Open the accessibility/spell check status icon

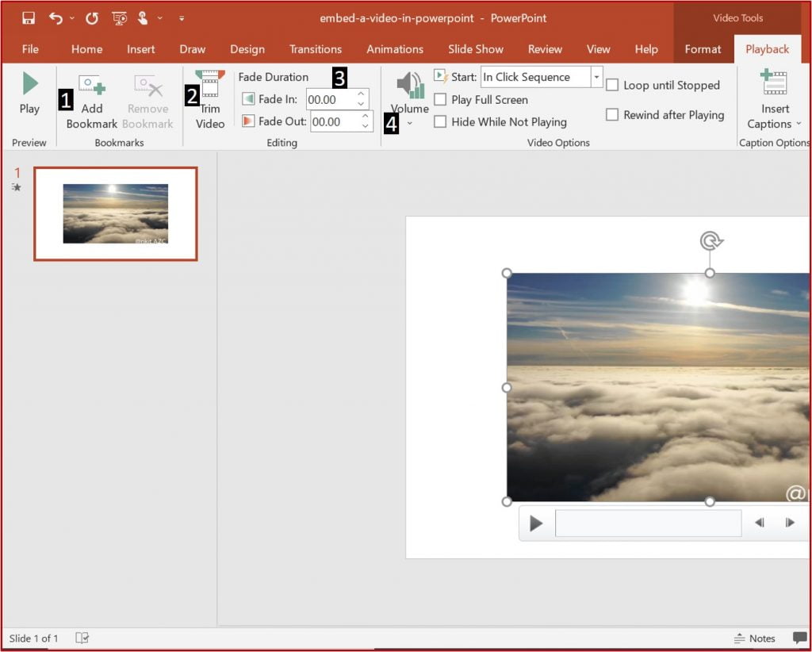point(82,638)
